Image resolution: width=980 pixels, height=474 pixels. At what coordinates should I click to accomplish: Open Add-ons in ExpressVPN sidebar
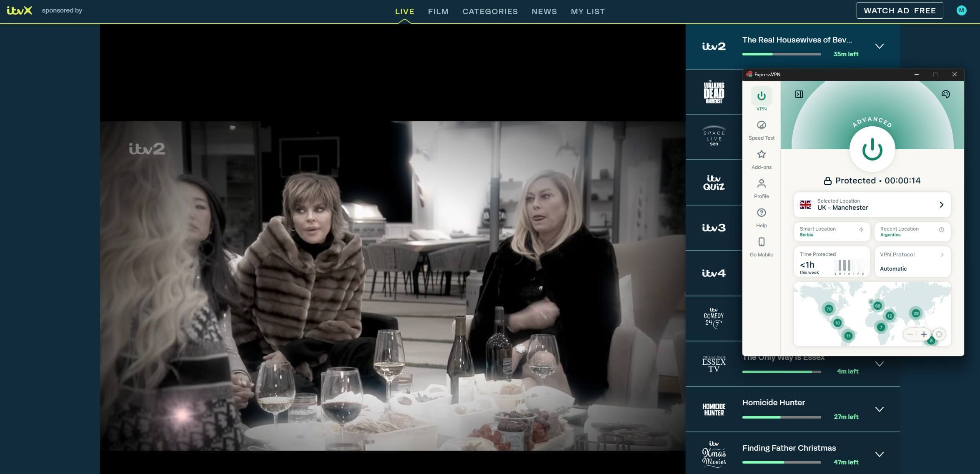tap(761, 159)
